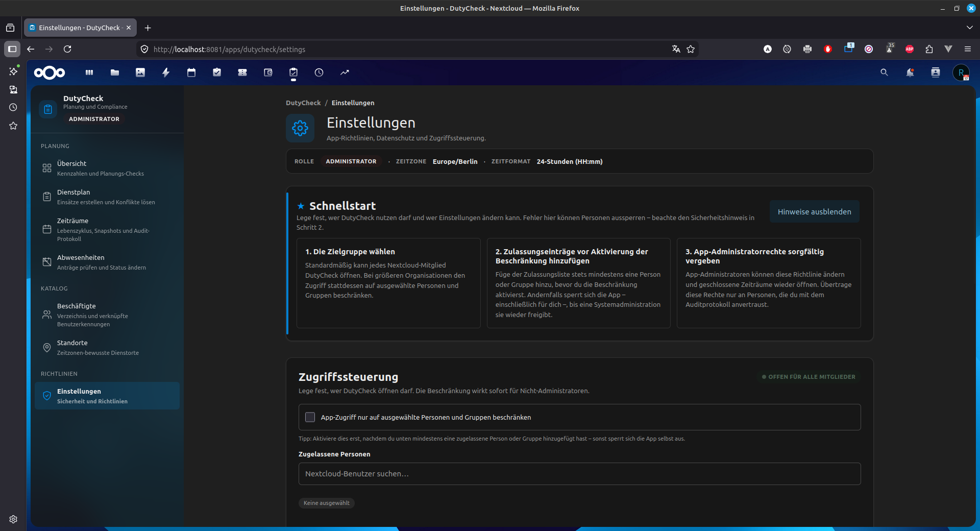The image size is (980, 531).
Task: Open the contacts menu icon
Action: [x=936, y=73]
